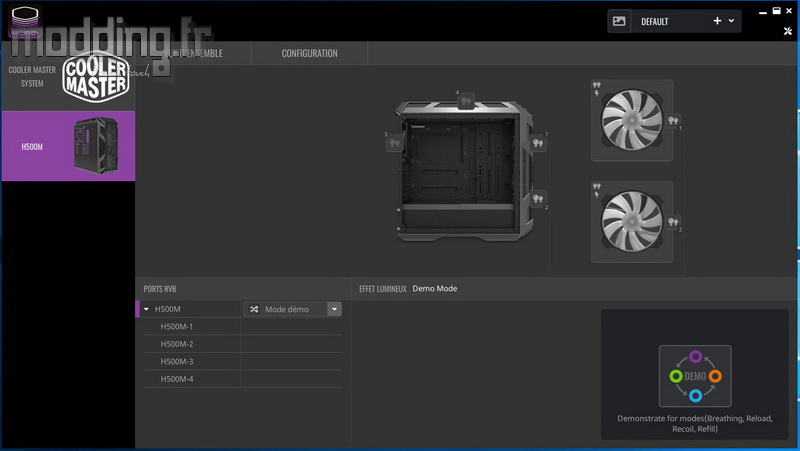Click the H500M case image in preview
800x451 pixels.
463,170
